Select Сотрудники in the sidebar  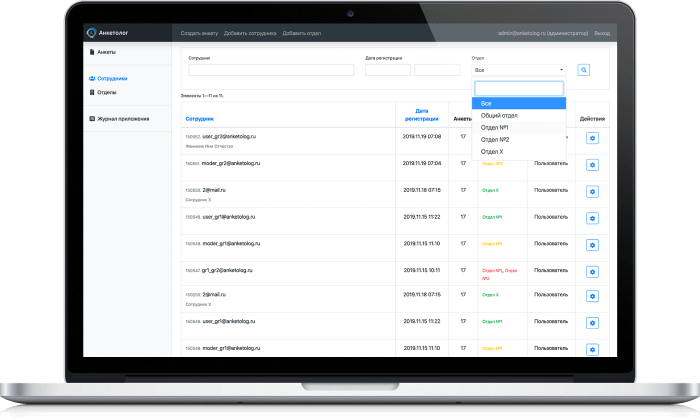pyautogui.click(x=111, y=78)
